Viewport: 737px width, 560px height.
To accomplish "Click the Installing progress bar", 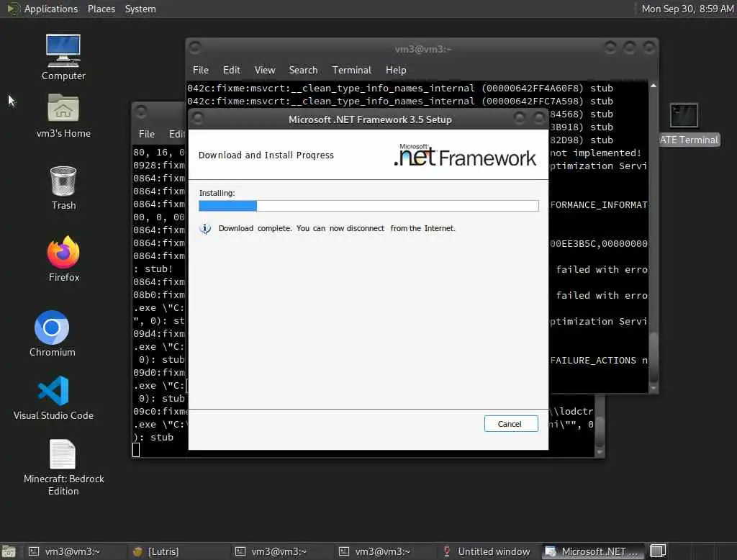I will point(368,205).
